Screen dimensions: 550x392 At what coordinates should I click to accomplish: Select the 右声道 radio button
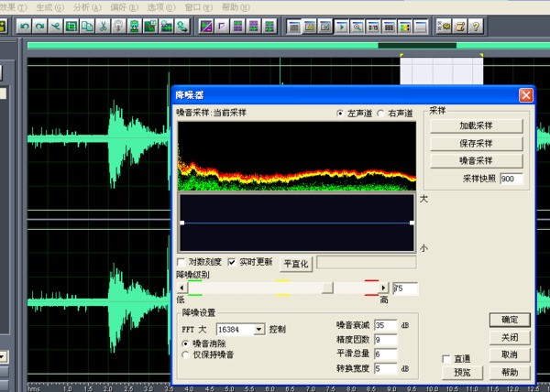[381, 114]
